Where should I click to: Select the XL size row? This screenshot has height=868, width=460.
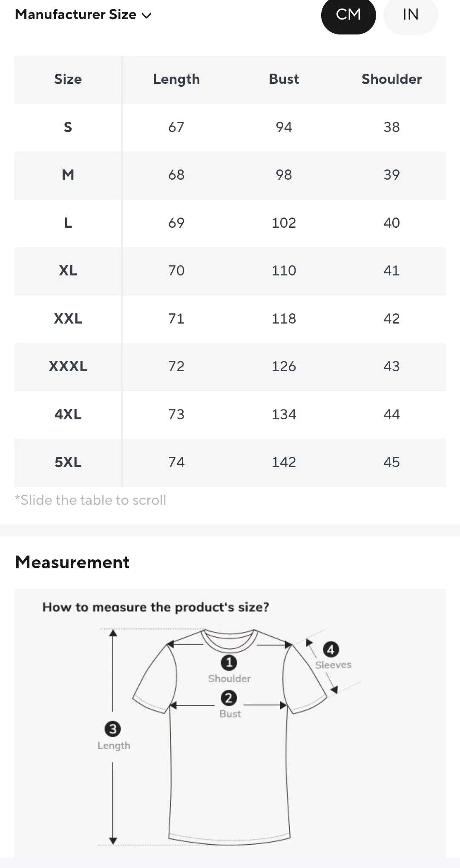[230, 271]
